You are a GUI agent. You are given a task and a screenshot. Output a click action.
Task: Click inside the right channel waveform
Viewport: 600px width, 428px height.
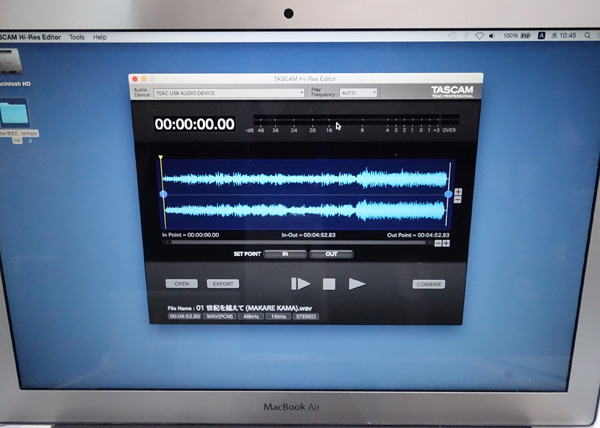tap(305, 210)
